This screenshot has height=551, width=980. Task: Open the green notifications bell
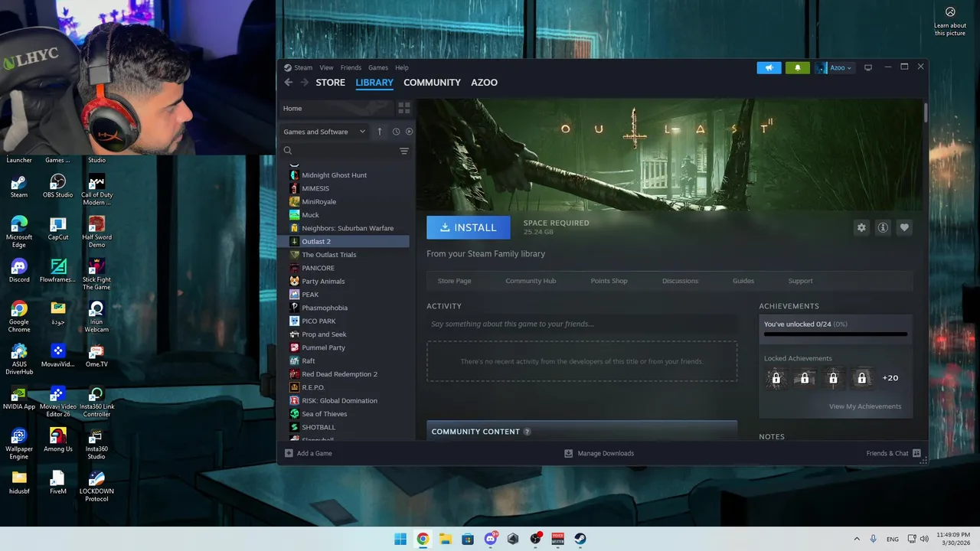[x=797, y=67]
